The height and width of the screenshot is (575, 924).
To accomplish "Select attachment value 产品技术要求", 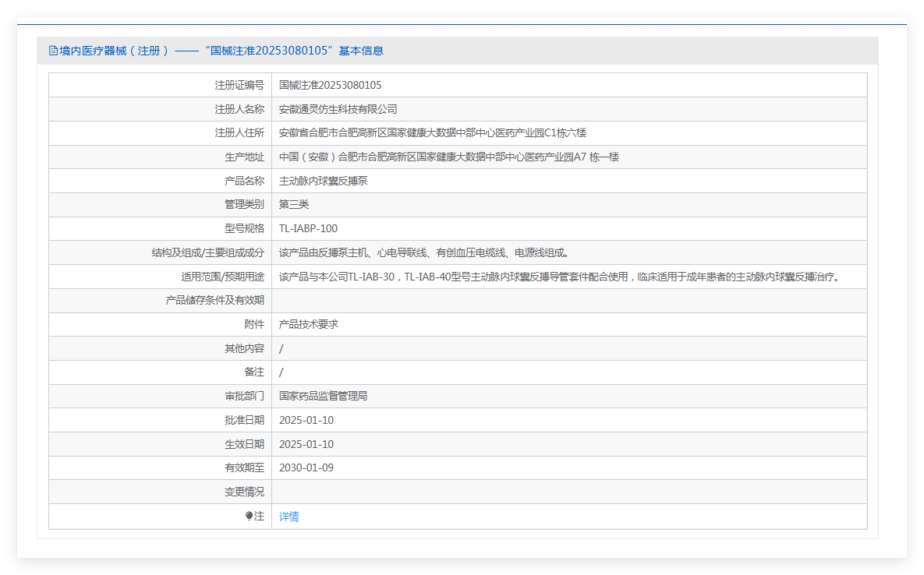I will (308, 325).
